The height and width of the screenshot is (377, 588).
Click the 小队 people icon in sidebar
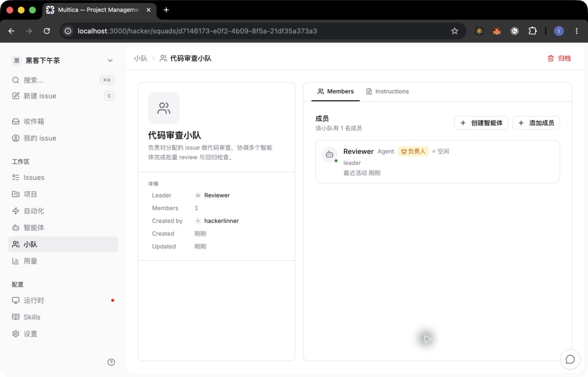[x=15, y=244]
